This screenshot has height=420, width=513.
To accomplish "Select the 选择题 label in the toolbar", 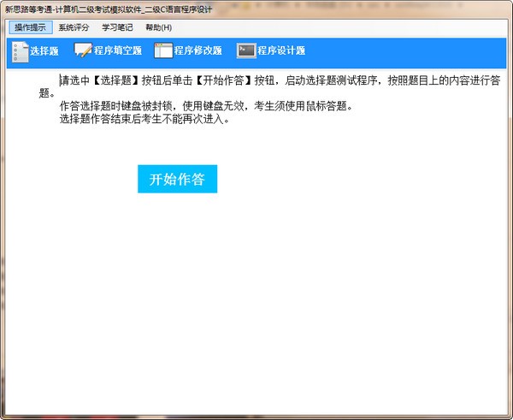I will coord(44,51).
